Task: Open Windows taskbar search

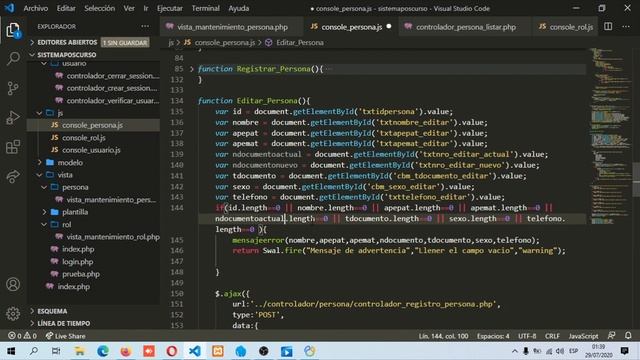Action: tap(34, 351)
